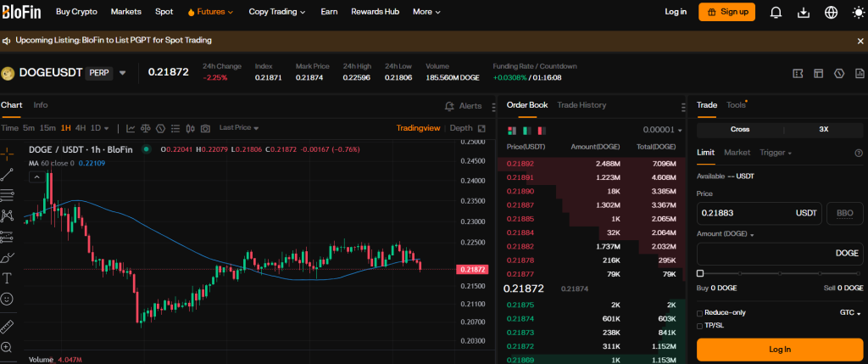Show both bids and asks order book view
The height and width of the screenshot is (364, 868).
point(511,131)
